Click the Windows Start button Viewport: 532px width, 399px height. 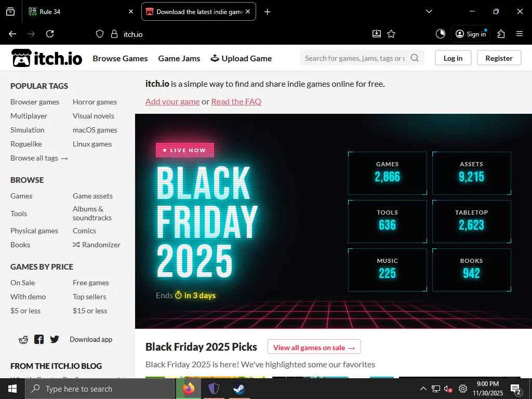click(12, 389)
